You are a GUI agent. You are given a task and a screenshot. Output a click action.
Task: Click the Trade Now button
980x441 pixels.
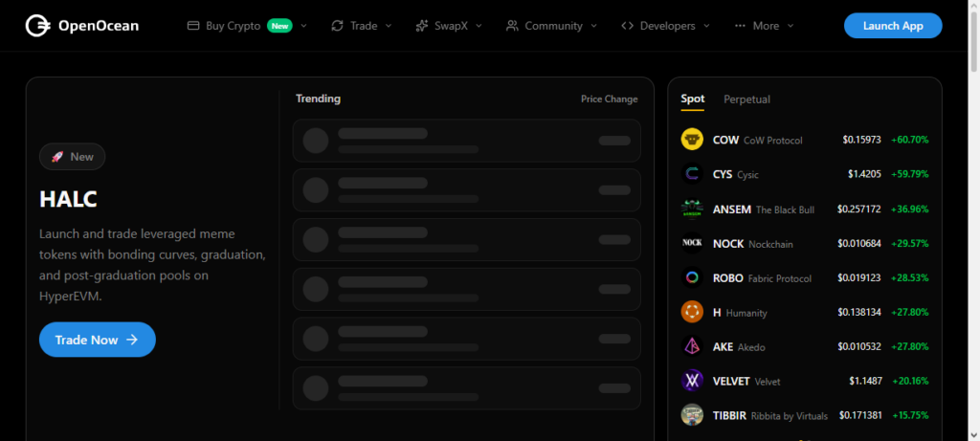pyautogui.click(x=98, y=340)
